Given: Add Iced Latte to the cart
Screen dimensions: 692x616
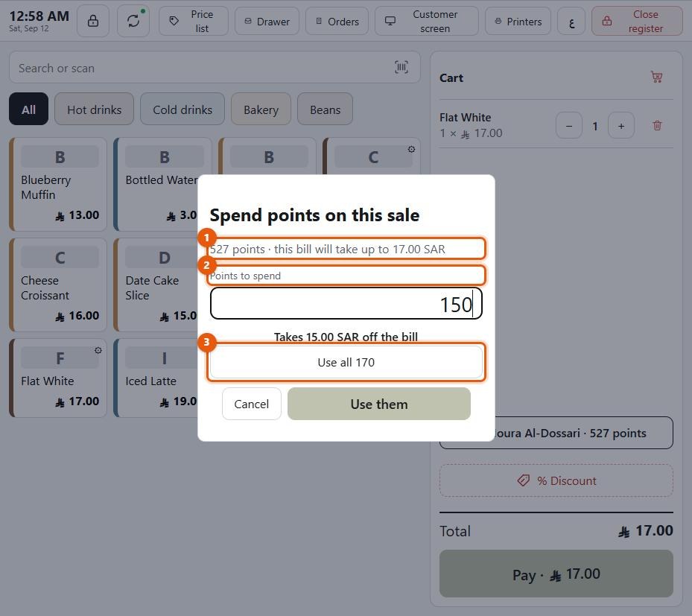Looking at the screenshot, I should [156, 378].
